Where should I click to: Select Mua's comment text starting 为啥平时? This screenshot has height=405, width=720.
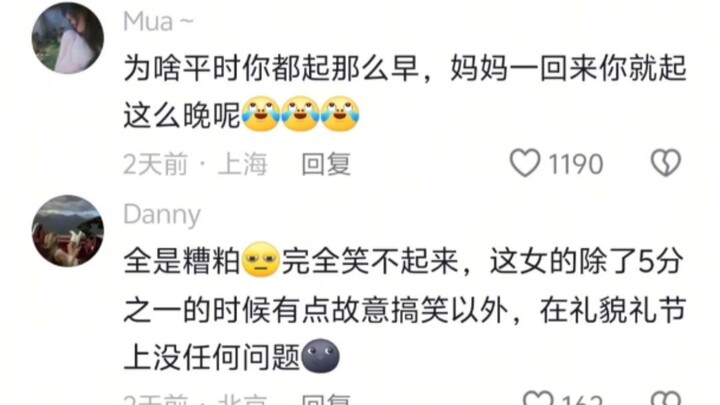coord(405,92)
